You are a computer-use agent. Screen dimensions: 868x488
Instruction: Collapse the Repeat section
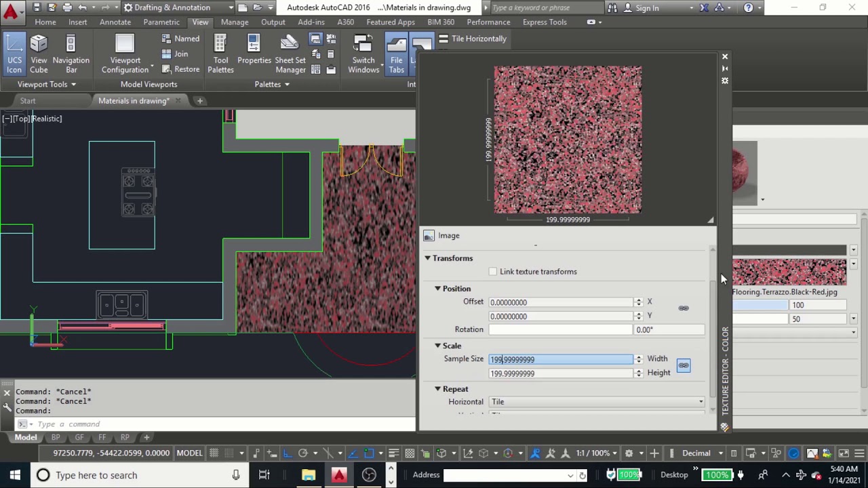point(438,389)
